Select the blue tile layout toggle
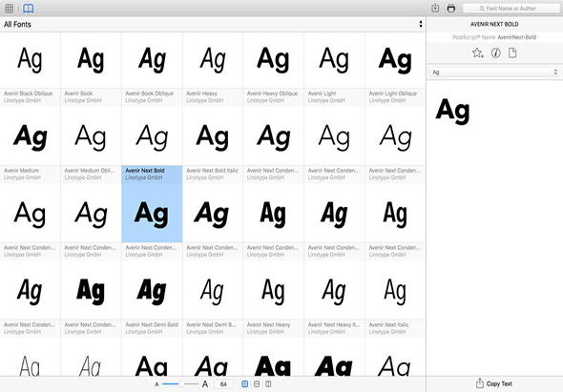The height and width of the screenshot is (392, 563). pyautogui.click(x=245, y=384)
